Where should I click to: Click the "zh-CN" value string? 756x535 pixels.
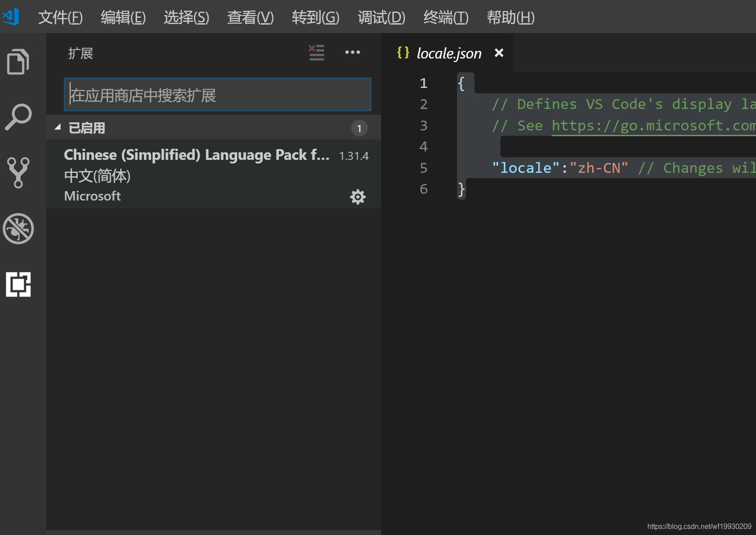coord(599,168)
